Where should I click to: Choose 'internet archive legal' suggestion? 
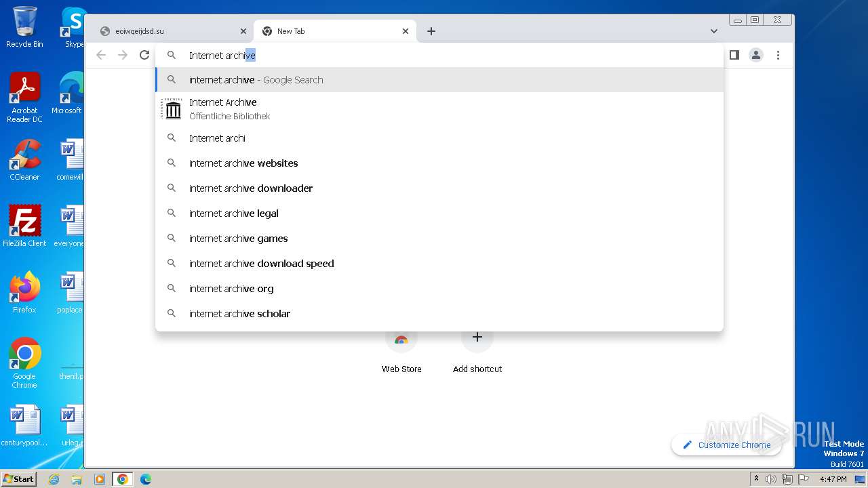point(439,213)
